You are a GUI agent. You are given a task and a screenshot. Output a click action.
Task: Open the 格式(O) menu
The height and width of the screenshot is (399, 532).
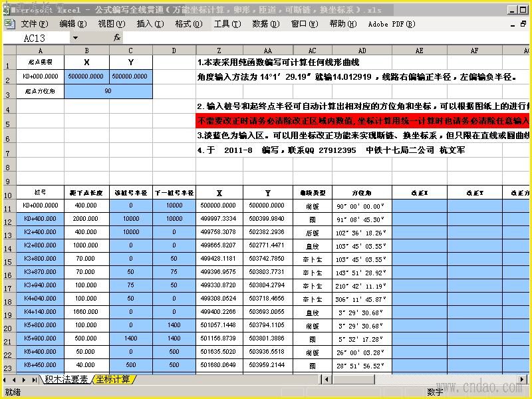(189, 24)
